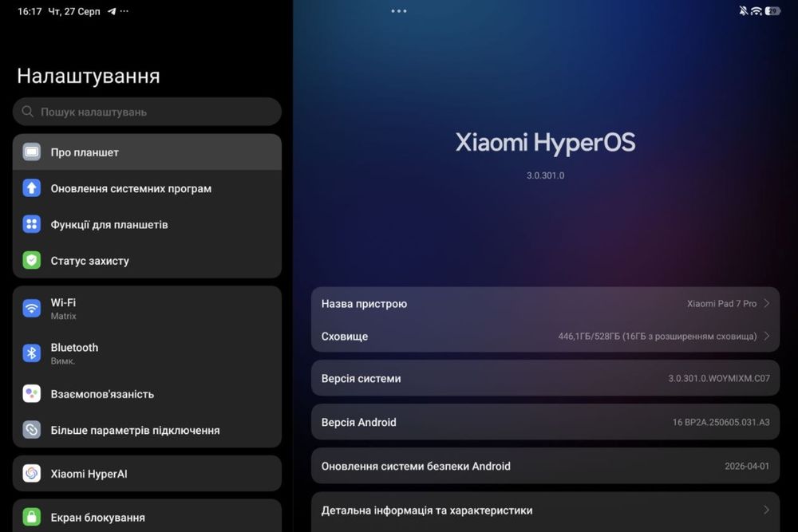The height and width of the screenshot is (532, 798).
Task: Click the system apps updater arrow icon
Action: 32,188
